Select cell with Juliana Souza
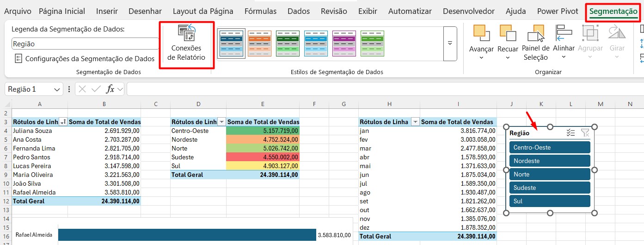 coord(40,131)
